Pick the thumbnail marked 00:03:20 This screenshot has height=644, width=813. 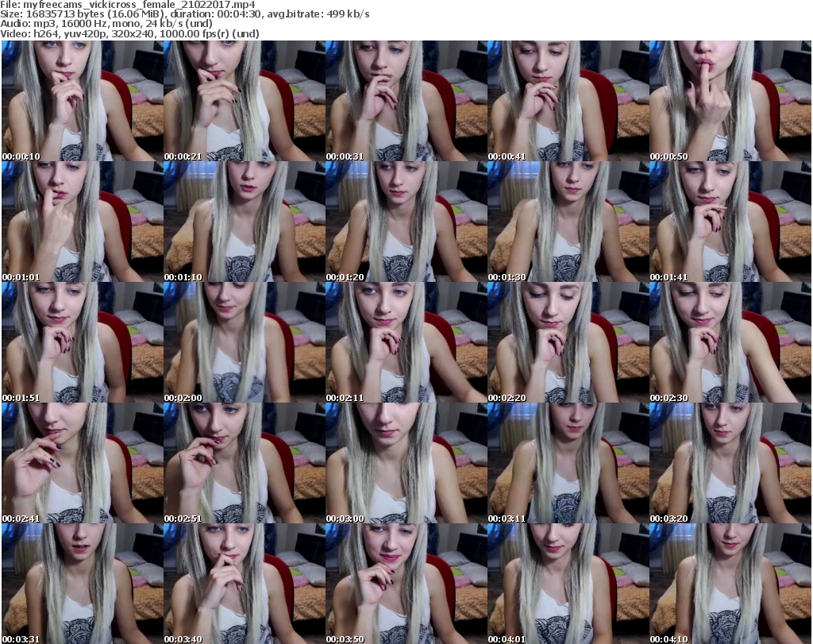[730, 464]
